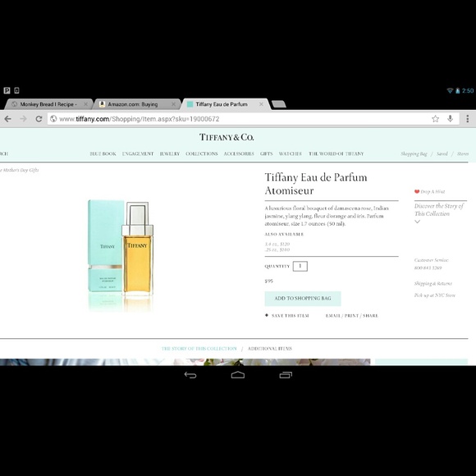Image resolution: width=476 pixels, height=476 pixels.
Task: Select the .25 oz. $160 size option
Action: coord(277,249)
